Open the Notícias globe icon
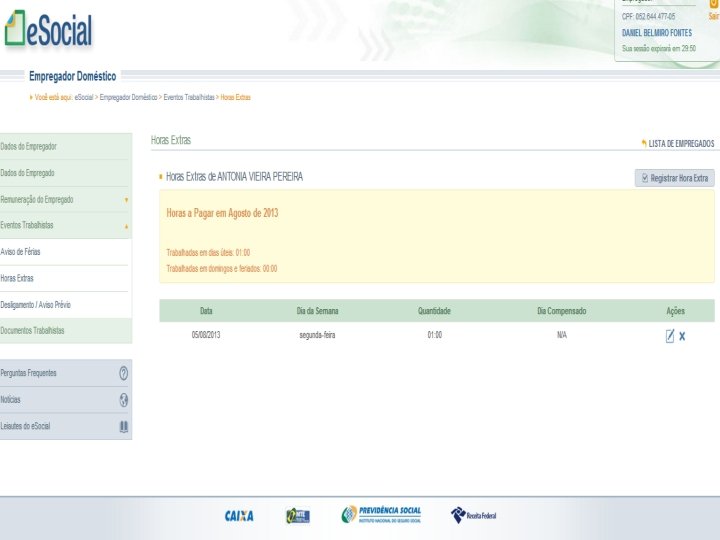Viewport: 720px width, 540px height. (124, 400)
